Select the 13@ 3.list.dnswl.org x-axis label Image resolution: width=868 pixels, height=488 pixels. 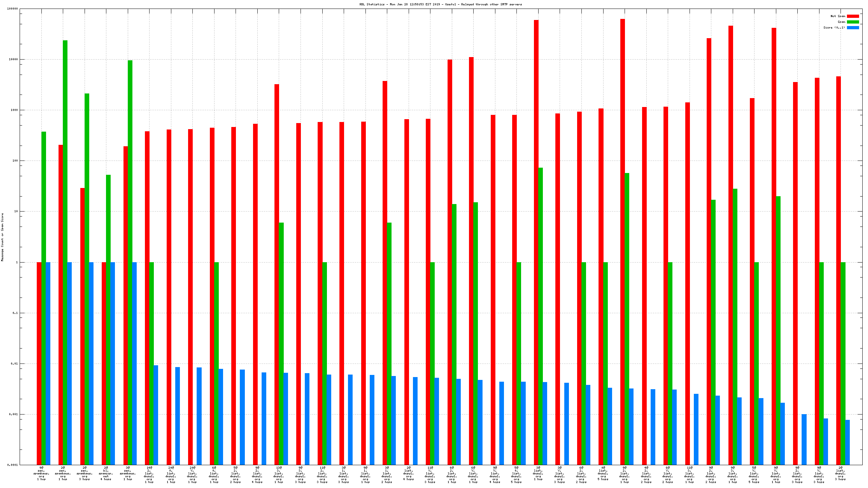279,475
